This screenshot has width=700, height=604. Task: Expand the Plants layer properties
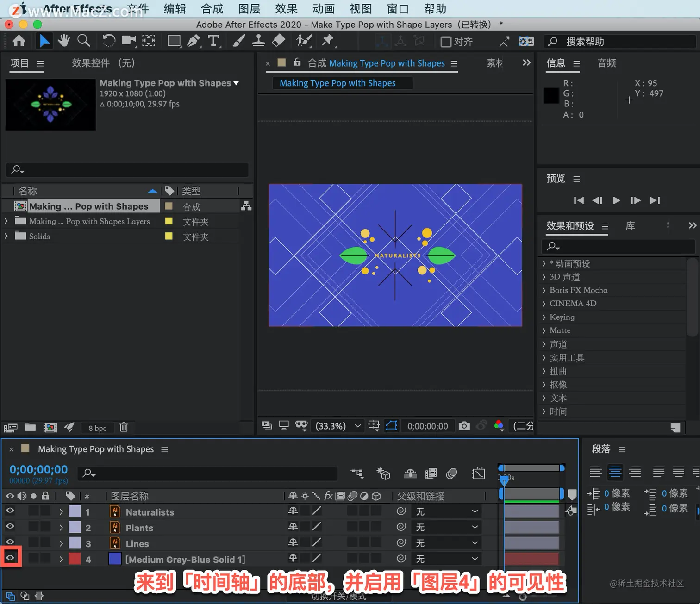click(61, 528)
